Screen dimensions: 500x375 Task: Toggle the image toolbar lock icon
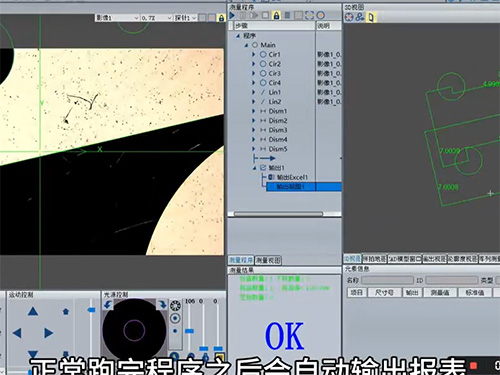click(x=221, y=18)
